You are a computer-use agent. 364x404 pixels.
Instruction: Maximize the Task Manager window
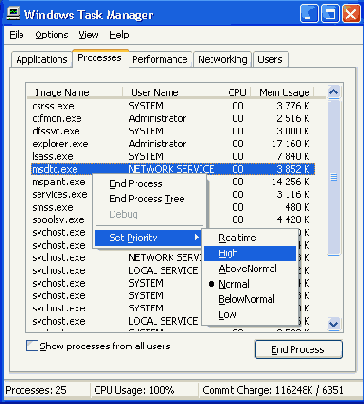(330, 14)
